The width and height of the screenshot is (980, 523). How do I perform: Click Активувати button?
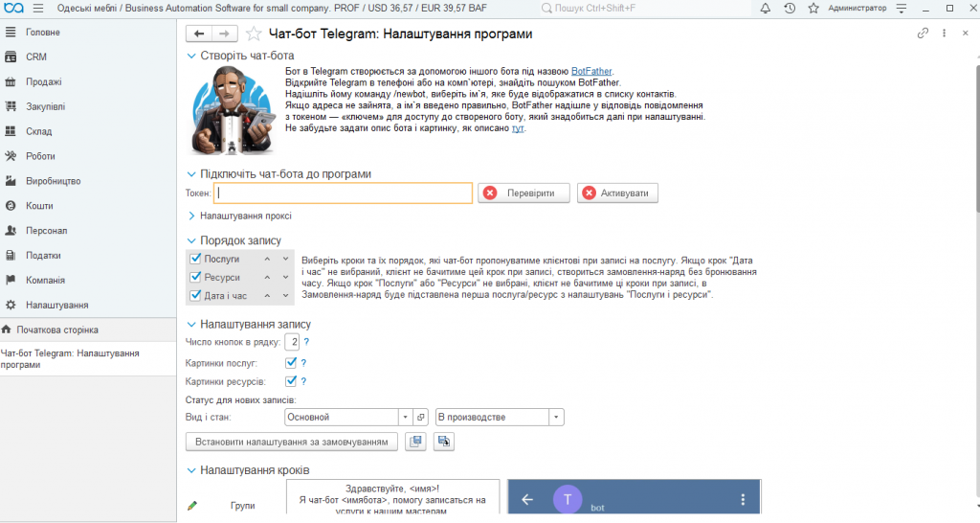point(617,193)
